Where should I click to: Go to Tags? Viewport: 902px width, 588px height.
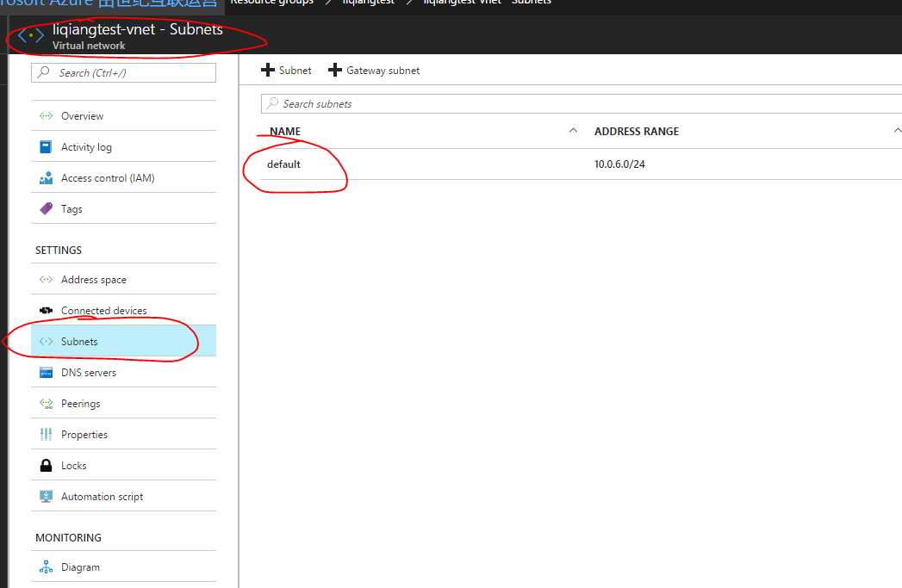[x=124, y=208]
